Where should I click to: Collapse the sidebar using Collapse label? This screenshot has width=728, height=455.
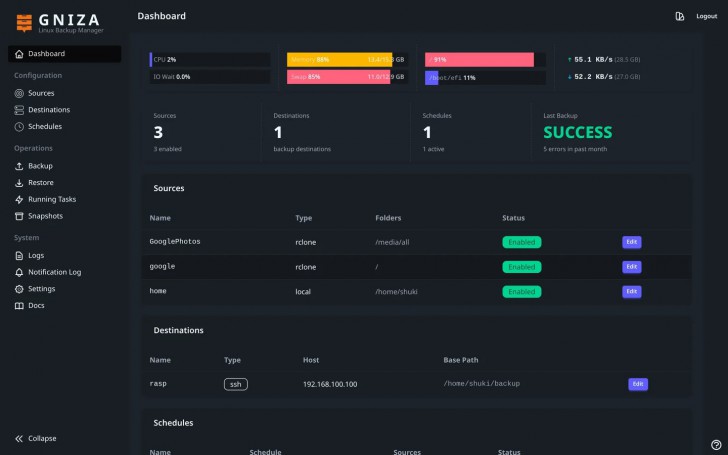tap(42, 439)
